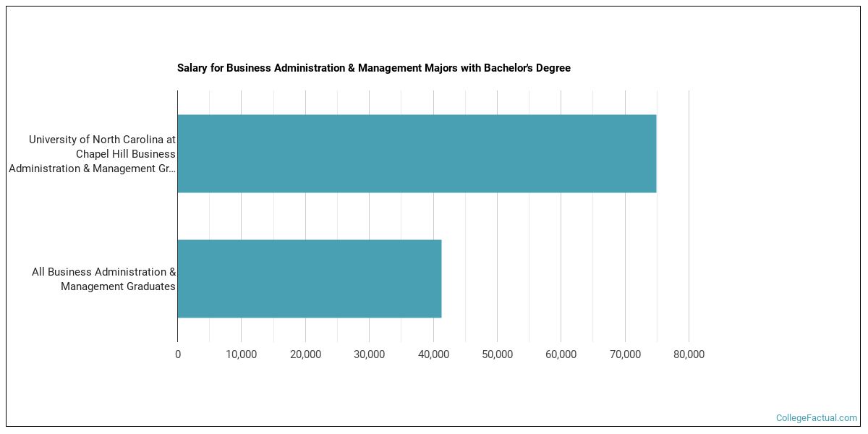This screenshot has width=868, height=434.
Task: Click the 60,000 axis tick label
Action: tap(561, 354)
